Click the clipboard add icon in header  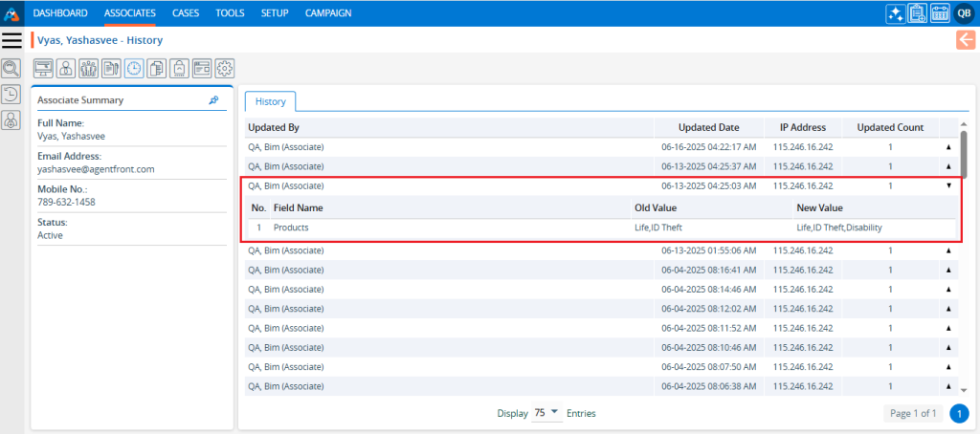tap(917, 13)
